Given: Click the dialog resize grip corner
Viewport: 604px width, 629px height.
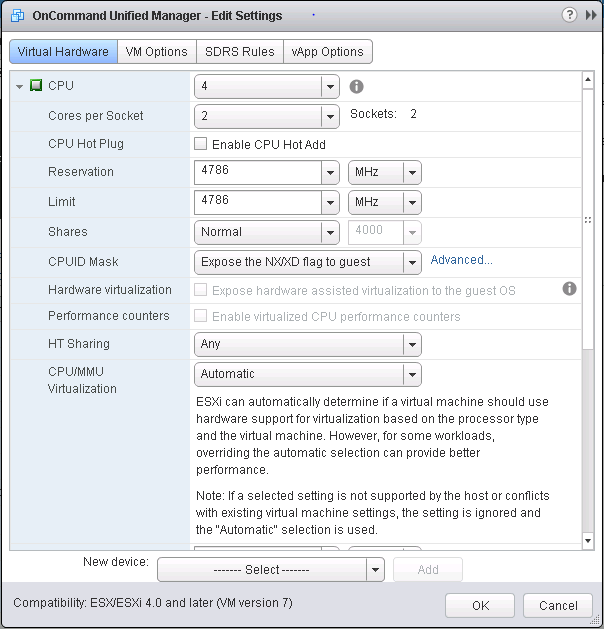Looking at the screenshot, I should point(596,619).
